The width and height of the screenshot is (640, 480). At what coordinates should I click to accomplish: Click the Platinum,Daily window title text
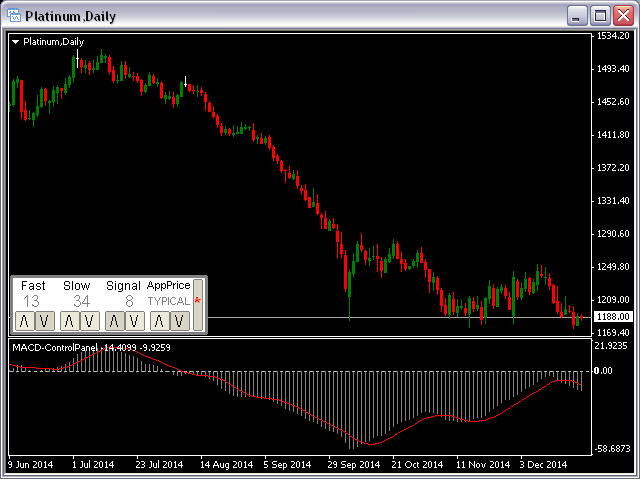coord(71,16)
